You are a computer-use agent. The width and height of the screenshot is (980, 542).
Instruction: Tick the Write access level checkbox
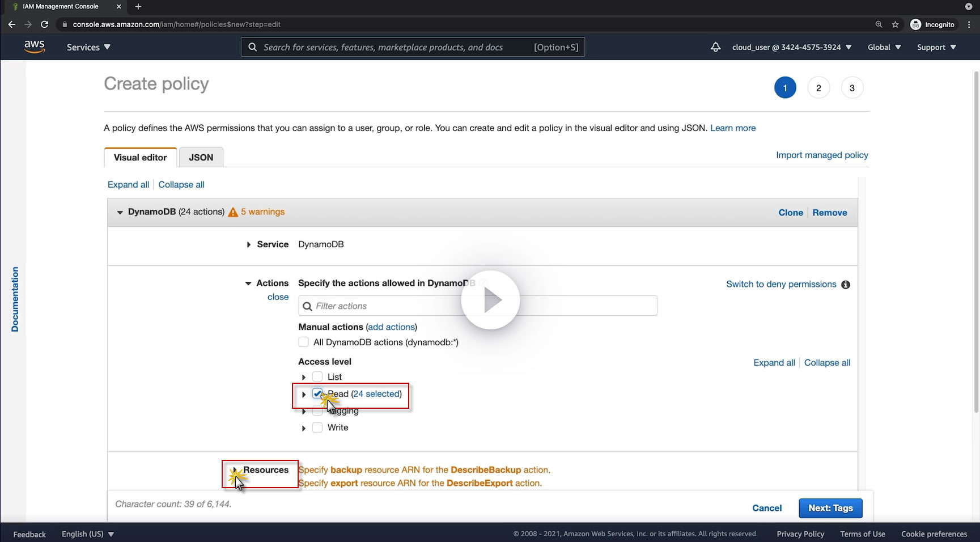pos(317,427)
